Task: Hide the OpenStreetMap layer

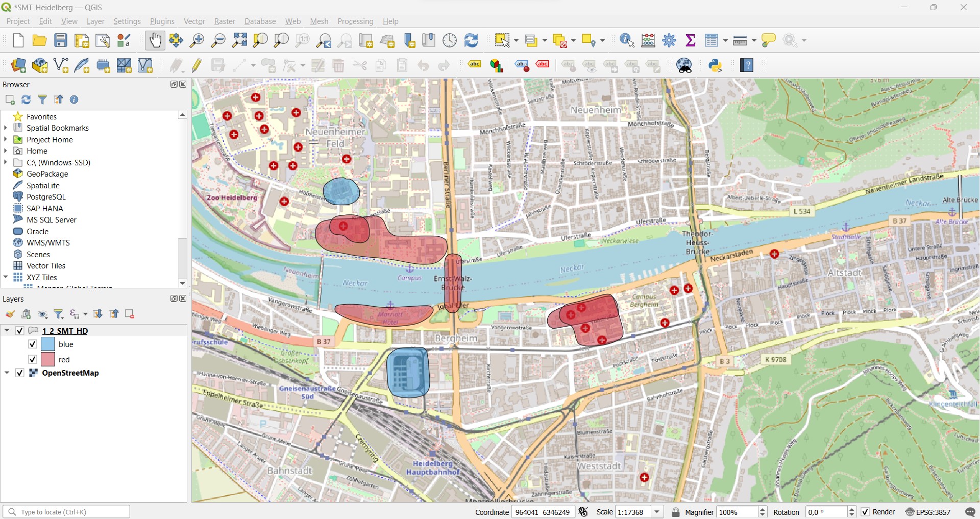Action: pos(19,373)
